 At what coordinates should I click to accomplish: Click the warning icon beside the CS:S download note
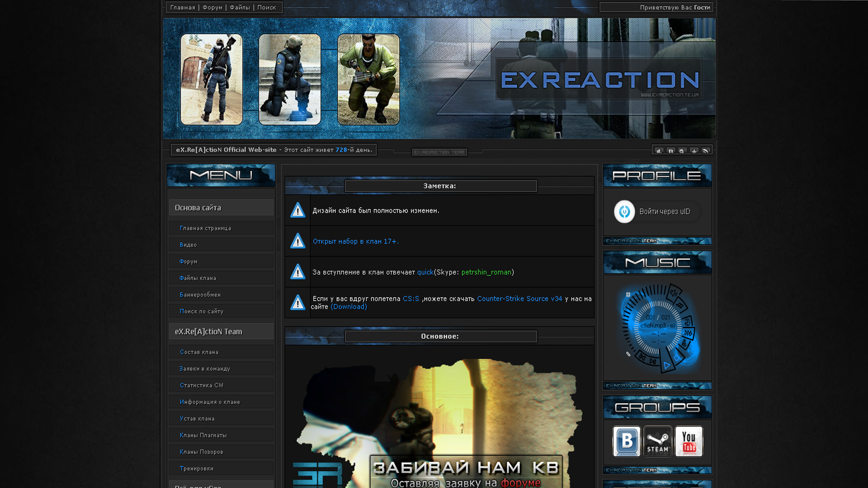(x=298, y=303)
